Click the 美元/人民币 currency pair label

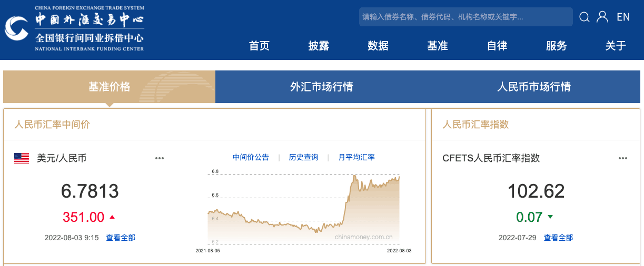62,158
